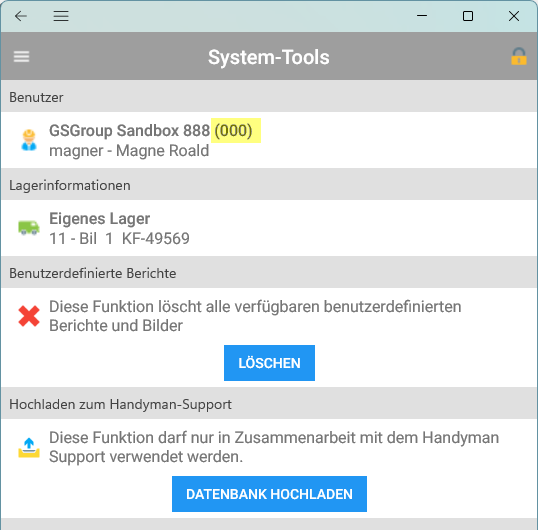Click the back arrow in title bar

[x=21, y=16]
